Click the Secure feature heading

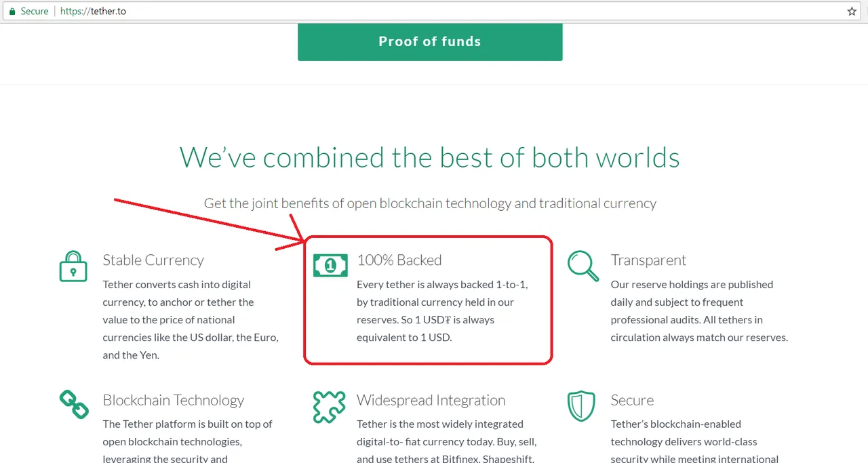[632, 401]
